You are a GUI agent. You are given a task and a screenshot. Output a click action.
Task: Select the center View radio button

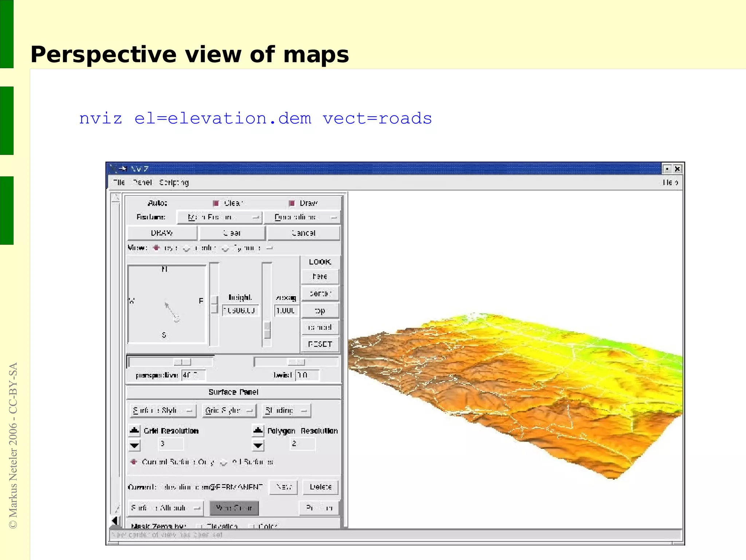(x=186, y=248)
